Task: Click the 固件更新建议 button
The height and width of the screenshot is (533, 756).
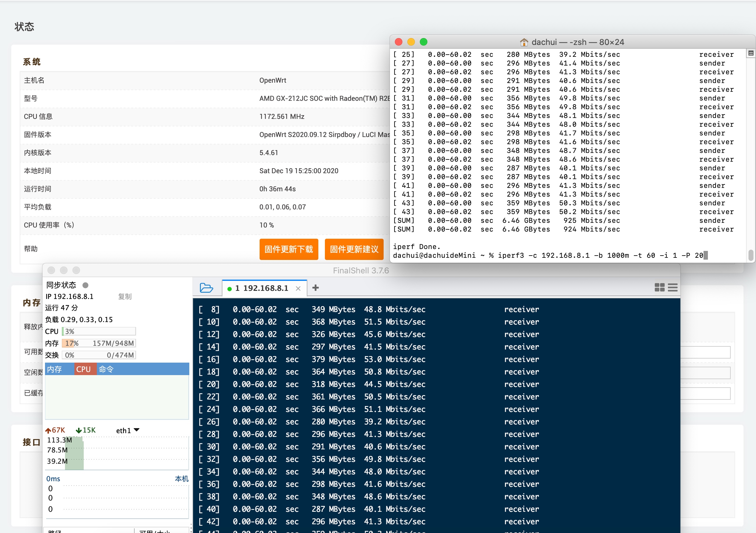Action: pyautogui.click(x=354, y=249)
